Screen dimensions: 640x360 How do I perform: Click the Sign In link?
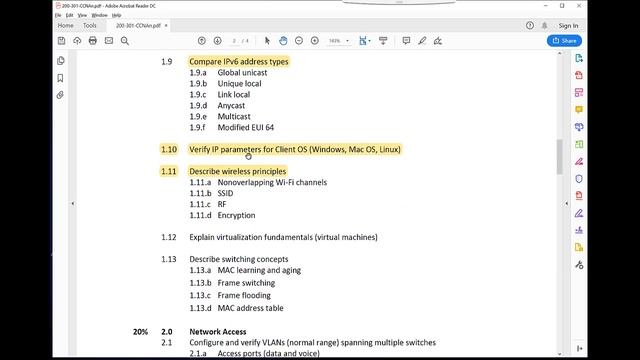pos(568,26)
